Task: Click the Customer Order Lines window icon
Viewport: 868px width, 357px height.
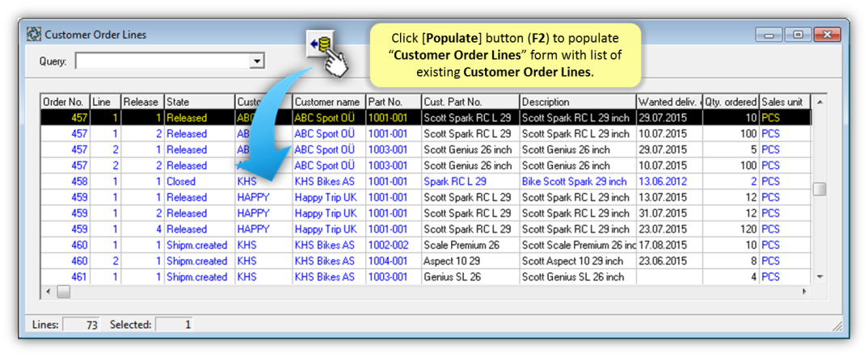Action: click(34, 35)
